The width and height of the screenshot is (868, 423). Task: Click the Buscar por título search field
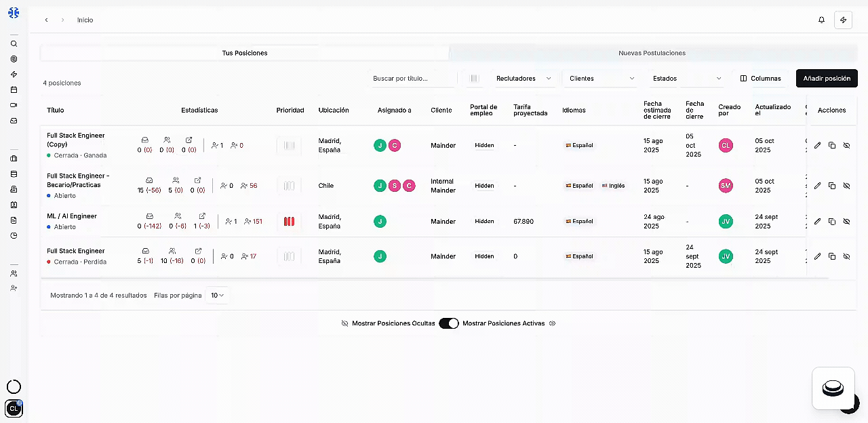coord(412,79)
